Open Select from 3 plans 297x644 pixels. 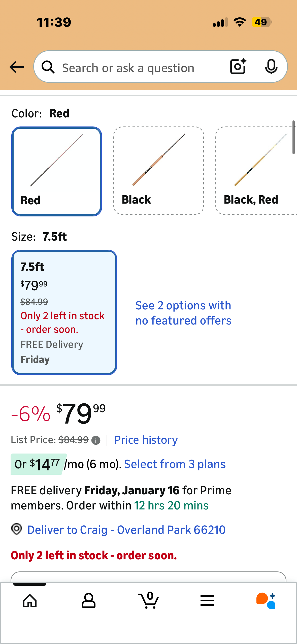pyautogui.click(x=175, y=464)
